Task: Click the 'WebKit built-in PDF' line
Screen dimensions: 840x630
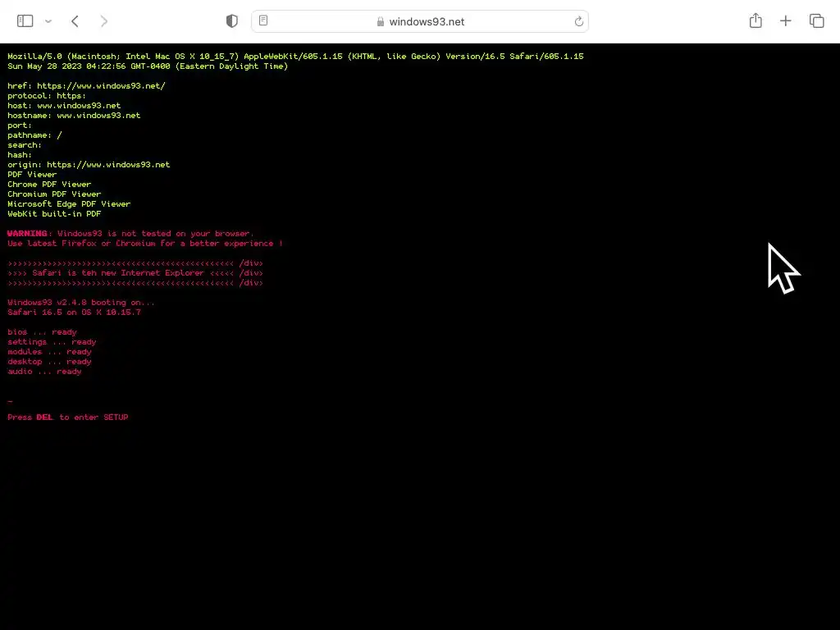Action: (54, 214)
